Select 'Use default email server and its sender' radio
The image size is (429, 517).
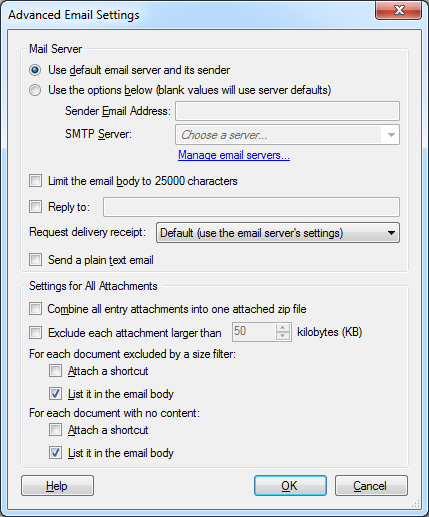(x=35, y=70)
